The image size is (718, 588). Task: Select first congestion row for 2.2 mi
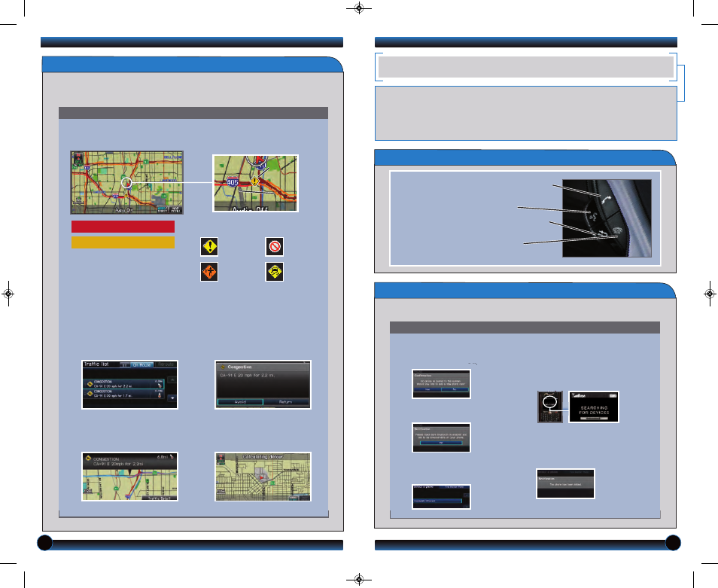(x=123, y=384)
